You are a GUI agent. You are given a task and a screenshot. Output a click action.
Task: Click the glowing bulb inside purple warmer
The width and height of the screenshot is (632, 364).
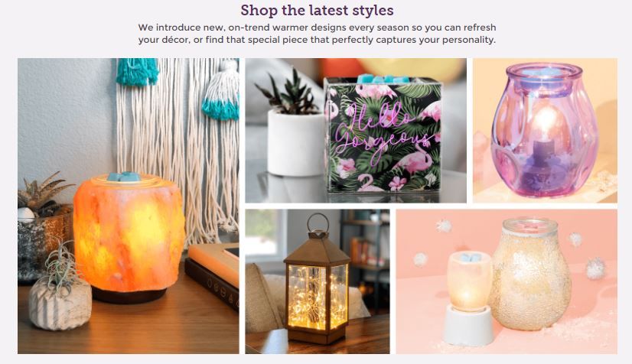click(546, 121)
